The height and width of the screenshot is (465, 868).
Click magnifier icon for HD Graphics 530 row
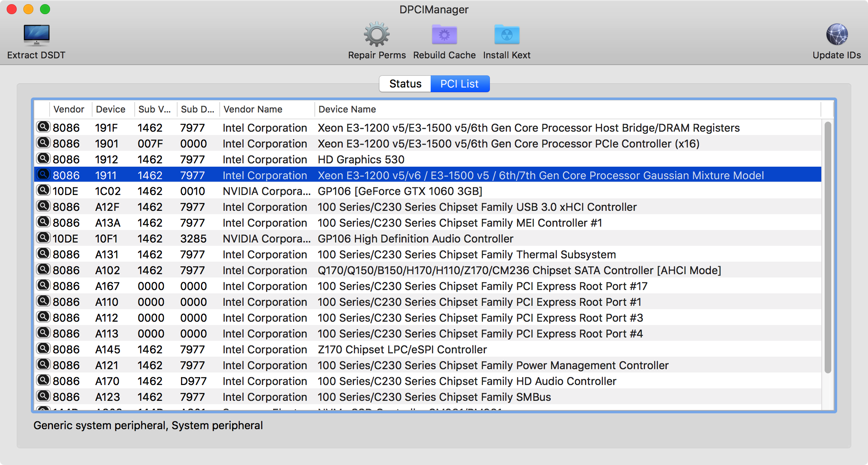tap(43, 158)
